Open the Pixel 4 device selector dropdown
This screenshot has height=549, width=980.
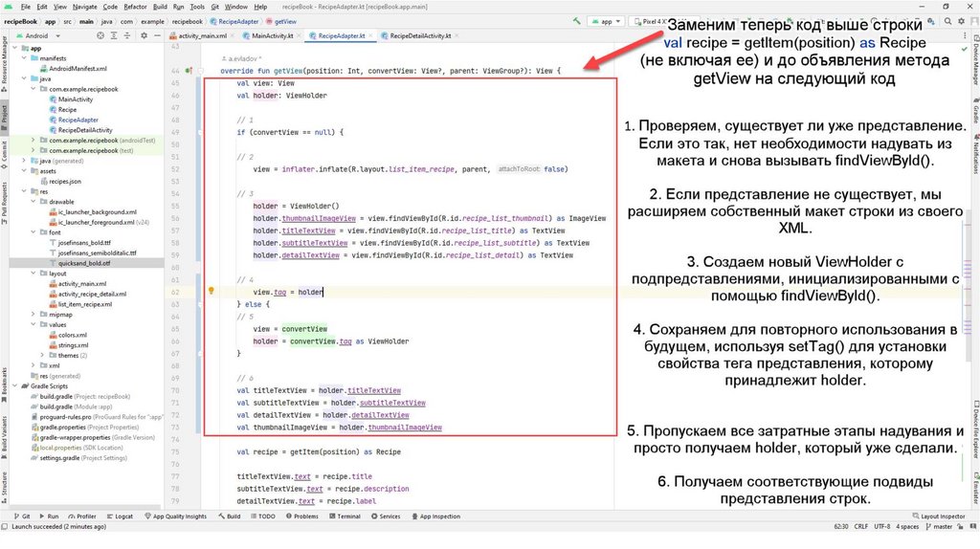[650, 21]
